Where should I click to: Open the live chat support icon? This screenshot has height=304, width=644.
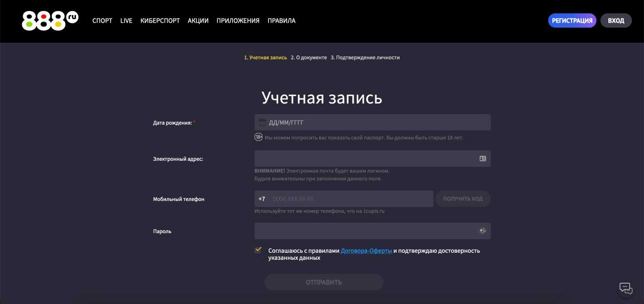[626, 288]
